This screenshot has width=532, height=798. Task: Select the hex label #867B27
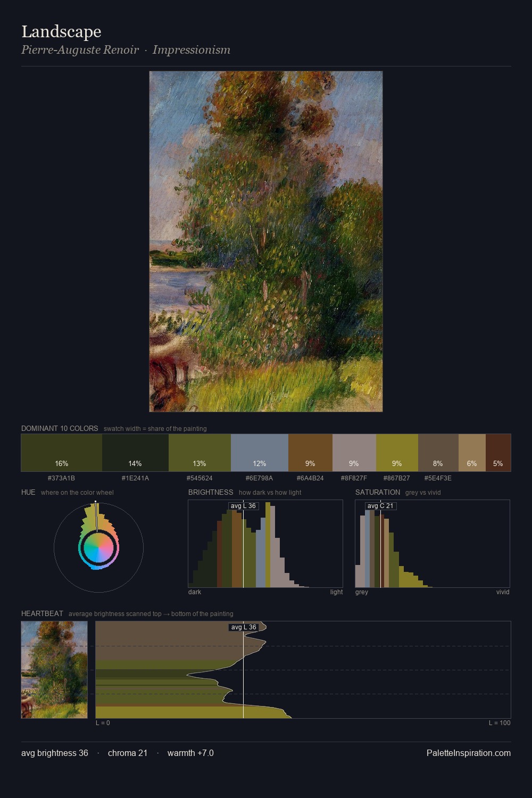[397, 478]
